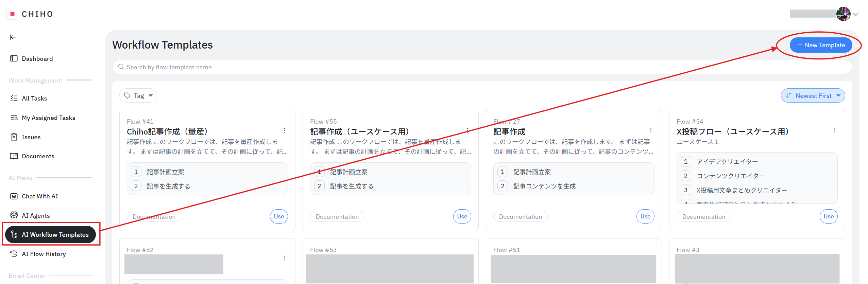Image resolution: width=868 pixels, height=284 pixels.
Task: Click the search magnifier icon
Action: 121,67
